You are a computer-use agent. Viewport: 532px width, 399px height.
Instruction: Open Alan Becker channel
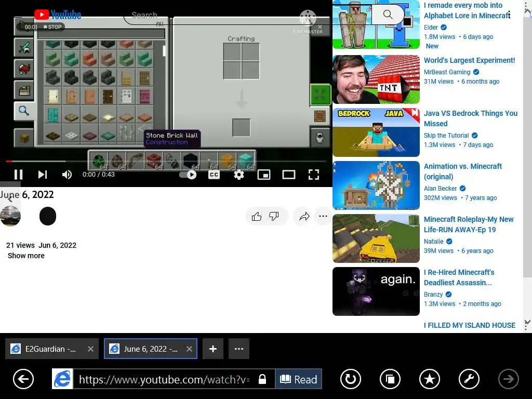(440, 188)
